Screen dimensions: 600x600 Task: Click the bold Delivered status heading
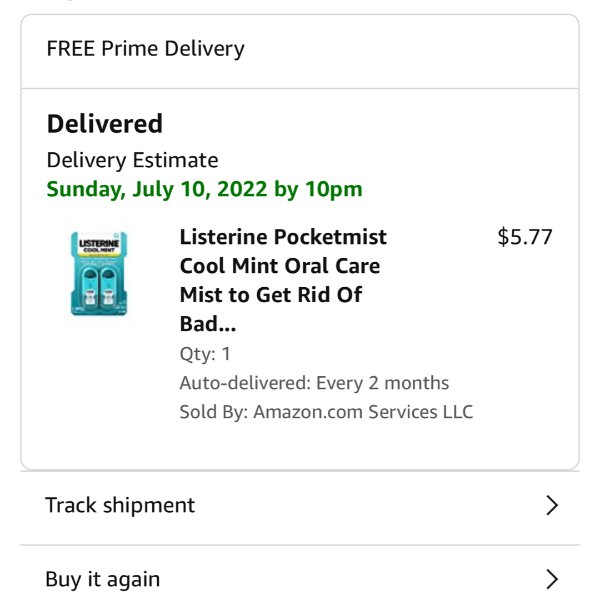pos(105,124)
